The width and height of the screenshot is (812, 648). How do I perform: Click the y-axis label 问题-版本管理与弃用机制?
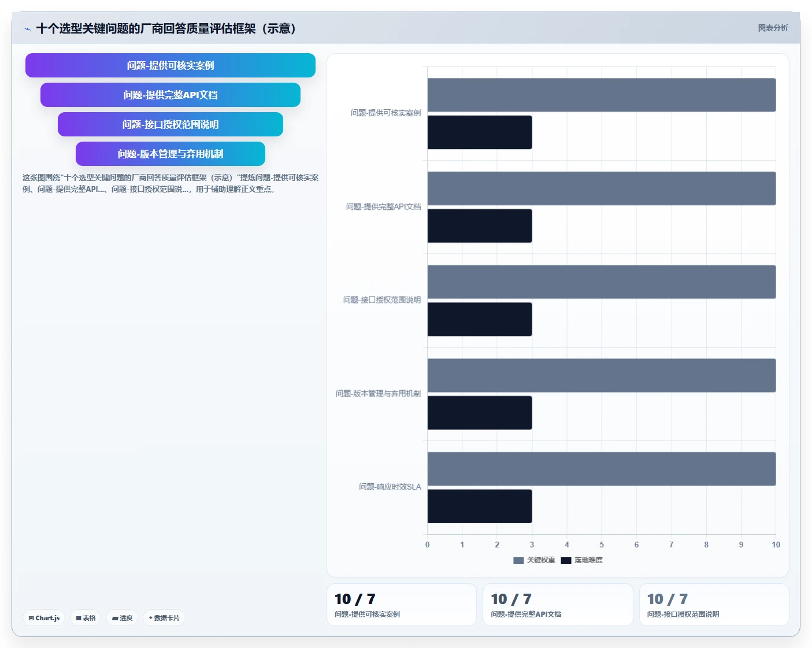click(379, 394)
